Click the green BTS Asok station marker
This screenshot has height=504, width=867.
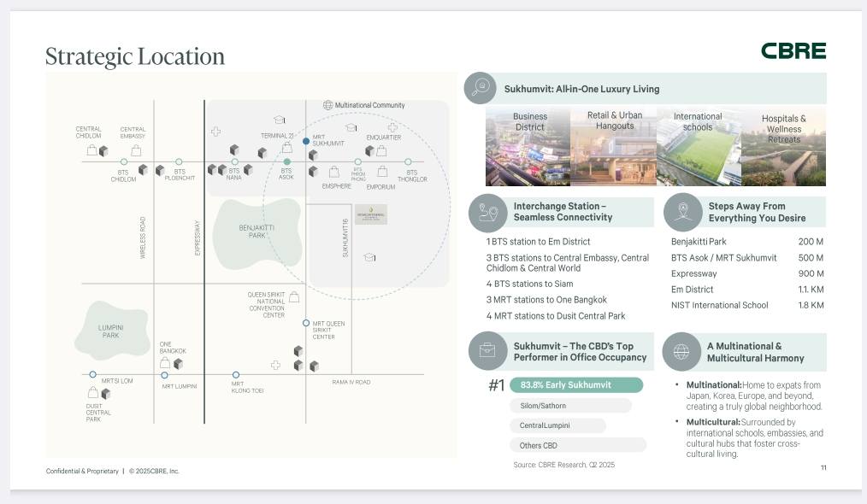point(287,161)
